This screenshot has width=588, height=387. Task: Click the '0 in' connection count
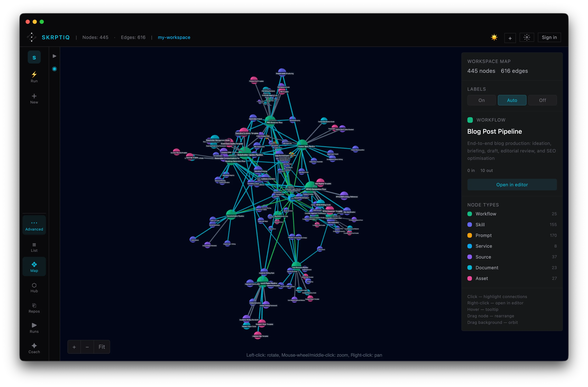(471, 170)
